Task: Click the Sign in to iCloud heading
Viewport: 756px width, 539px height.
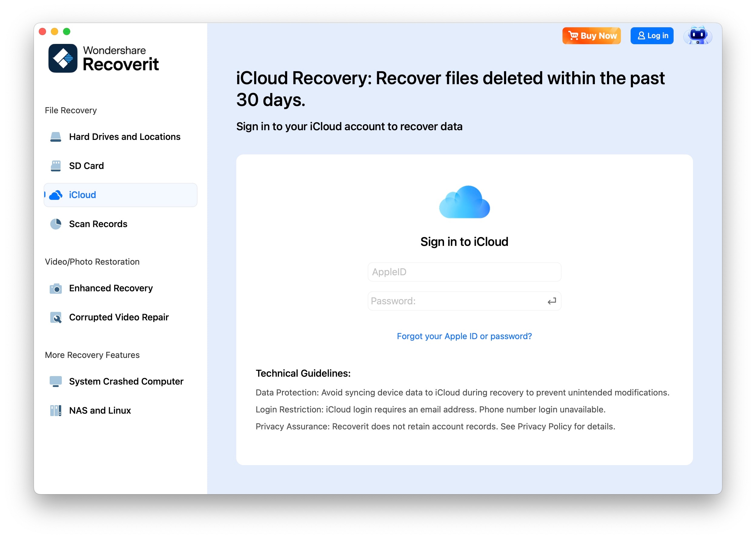Action: tap(464, 242)
